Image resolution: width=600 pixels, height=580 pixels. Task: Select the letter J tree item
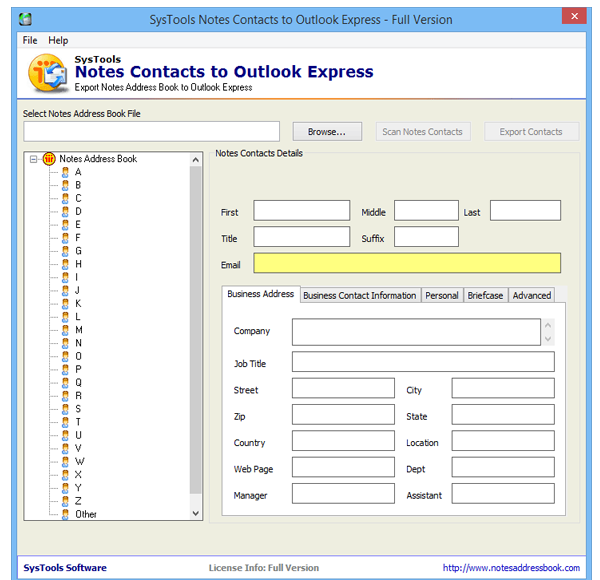coord(77,290)
